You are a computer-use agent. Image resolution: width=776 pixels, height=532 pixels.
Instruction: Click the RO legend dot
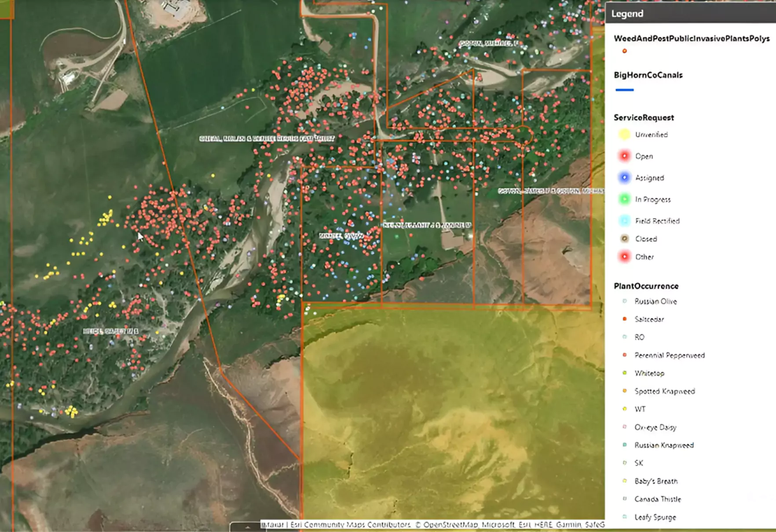pyautogui.click(x=624, y=337)
